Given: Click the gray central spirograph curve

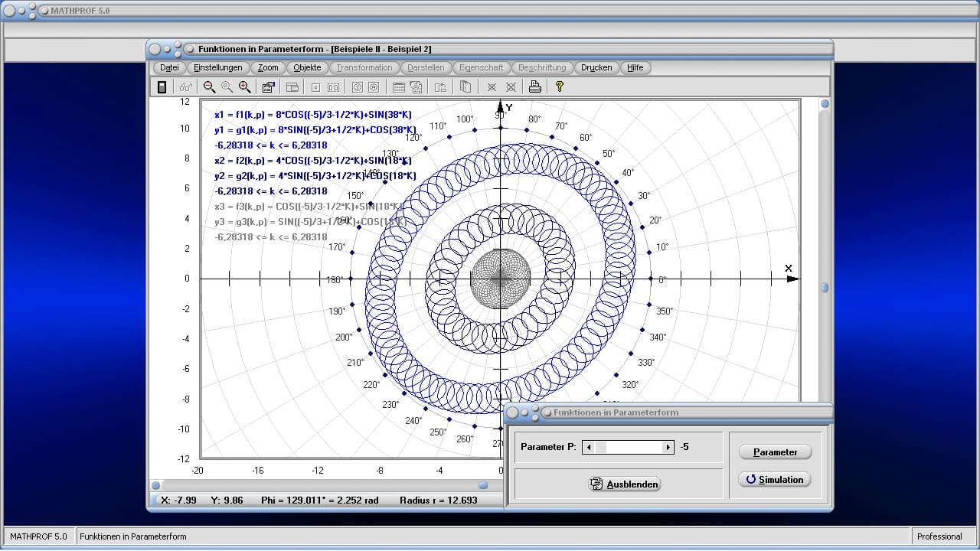Looking at the screenshot, I should 500,279.
